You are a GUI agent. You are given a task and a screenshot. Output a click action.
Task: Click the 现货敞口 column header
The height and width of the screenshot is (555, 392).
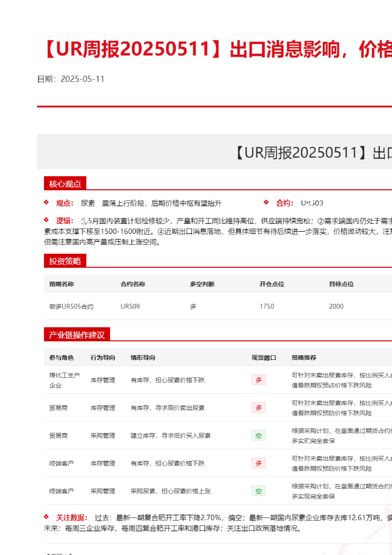click(x=264, y=357)
